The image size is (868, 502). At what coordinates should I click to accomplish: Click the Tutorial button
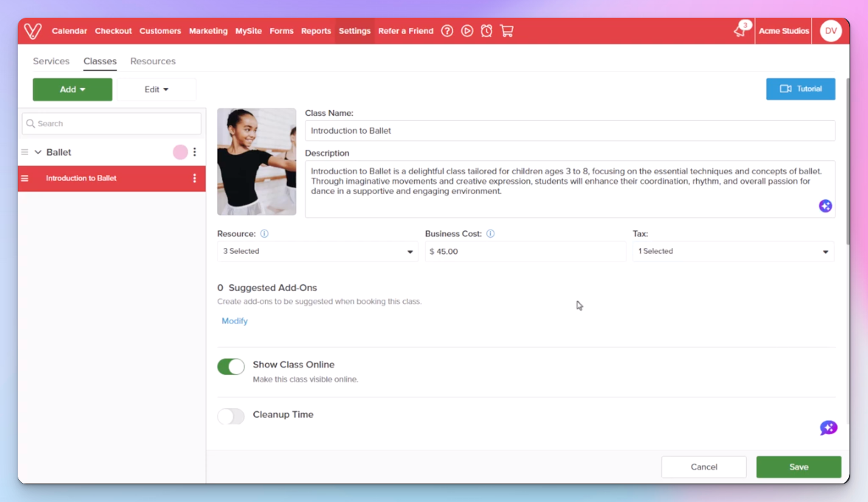800,89
